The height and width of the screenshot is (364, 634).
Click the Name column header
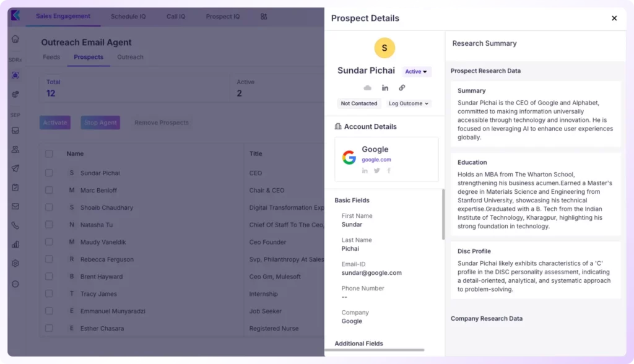(75, 154)
